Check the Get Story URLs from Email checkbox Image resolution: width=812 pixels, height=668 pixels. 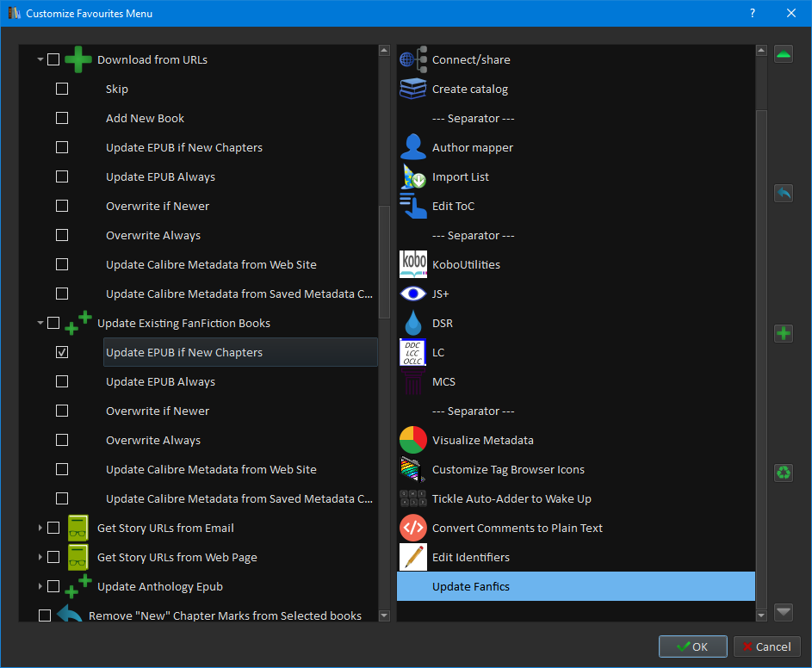pos(53,529)
